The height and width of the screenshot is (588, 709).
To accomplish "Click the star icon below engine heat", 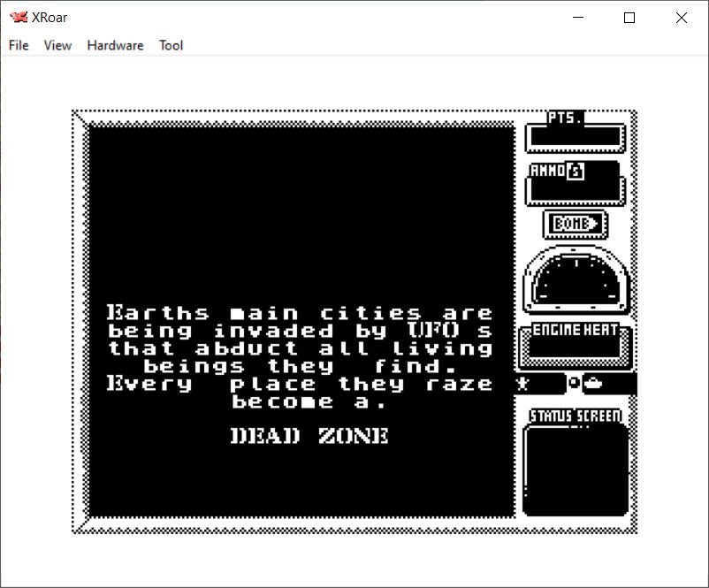I will [x=522, y=384].
